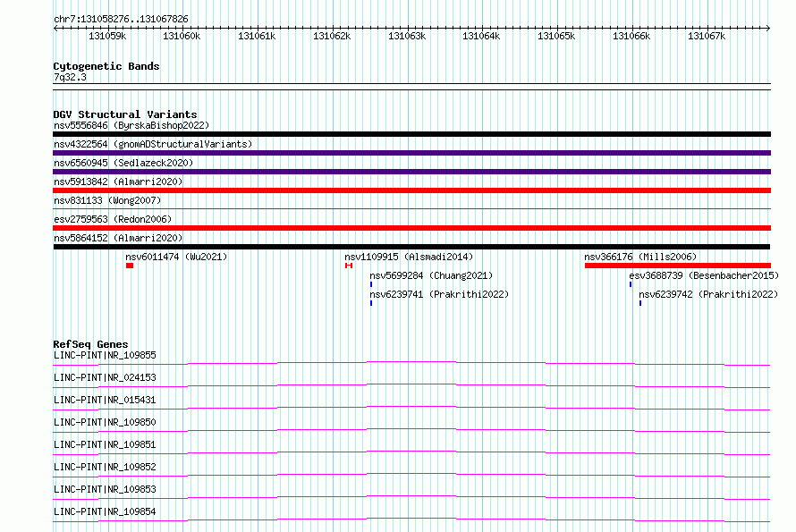Click the nsv831133 (Wong2007) label
Viewport: 796px width, 532px height.
[107, 200]
